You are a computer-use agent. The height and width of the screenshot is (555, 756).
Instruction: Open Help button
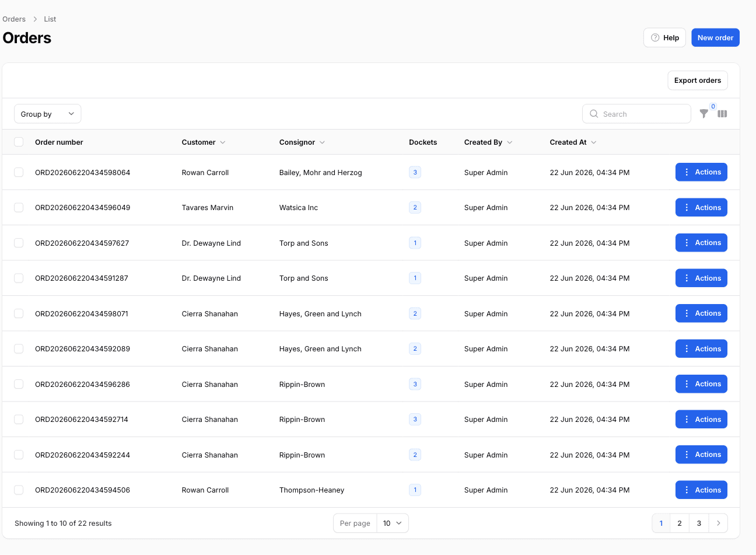pyautogui.click(x=664, y=37)
